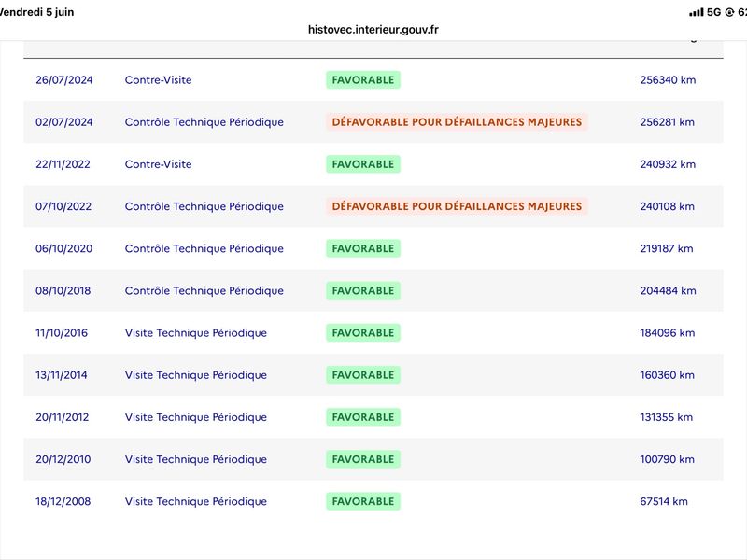Viewport: 747px width, 560px height.
Task: Click DÉFAVORABLE badge dated 07/10/2022
Action: 457,206
